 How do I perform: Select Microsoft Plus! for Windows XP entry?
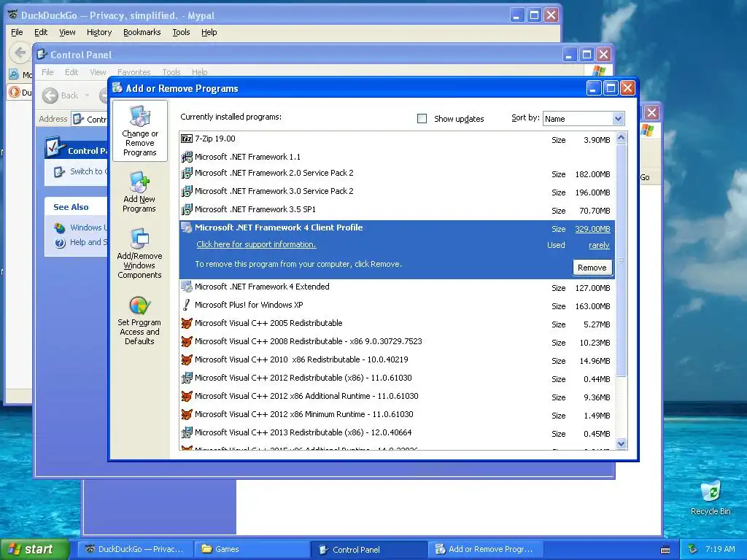click(398, 306)
